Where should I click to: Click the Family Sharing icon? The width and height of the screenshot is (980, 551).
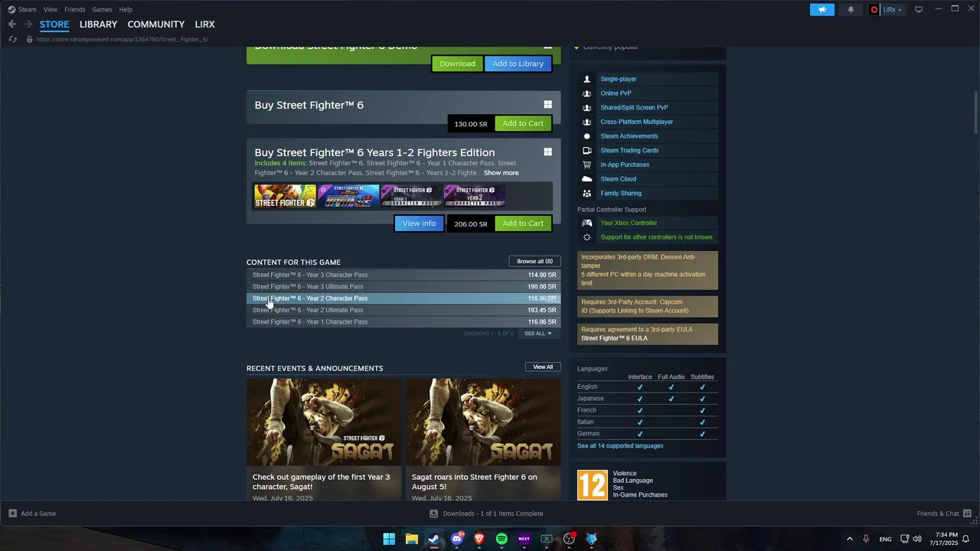point(586,194)
